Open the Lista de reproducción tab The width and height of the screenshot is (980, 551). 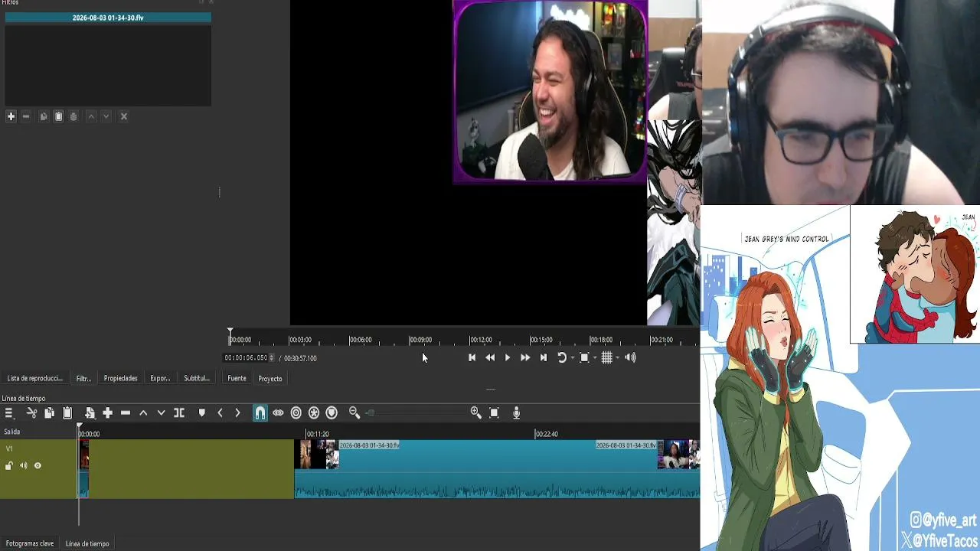pos(34,378)
